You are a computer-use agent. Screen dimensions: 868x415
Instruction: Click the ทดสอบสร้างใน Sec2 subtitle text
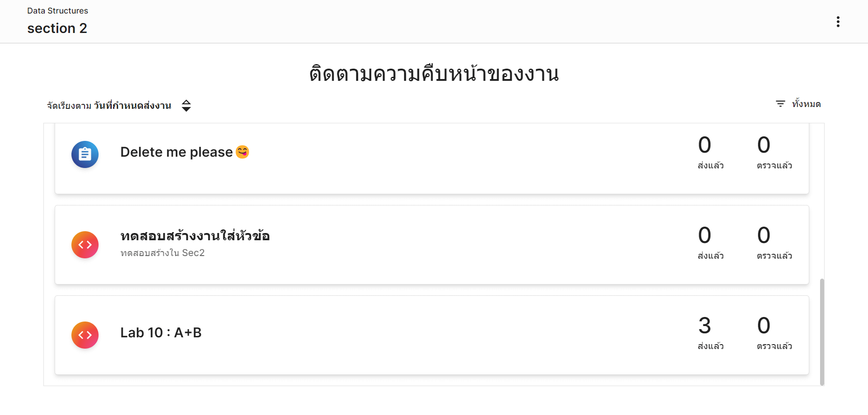coord(162,253)
